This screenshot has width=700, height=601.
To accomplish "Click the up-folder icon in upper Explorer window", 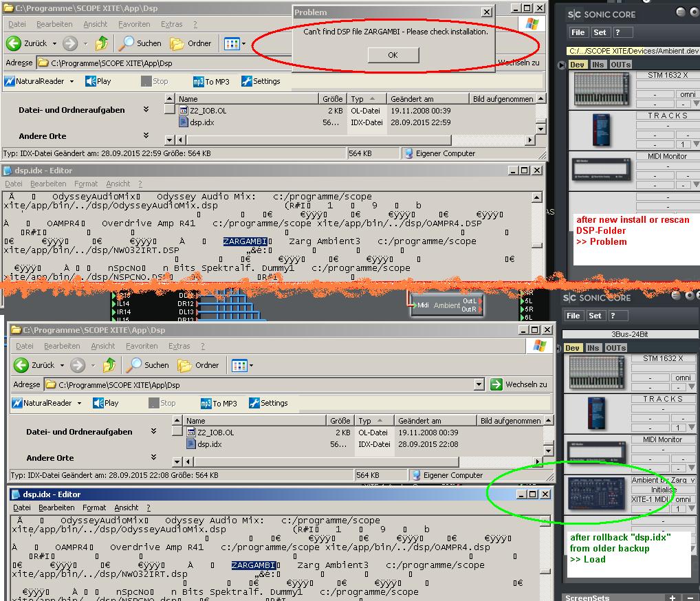I will [102, 43].
